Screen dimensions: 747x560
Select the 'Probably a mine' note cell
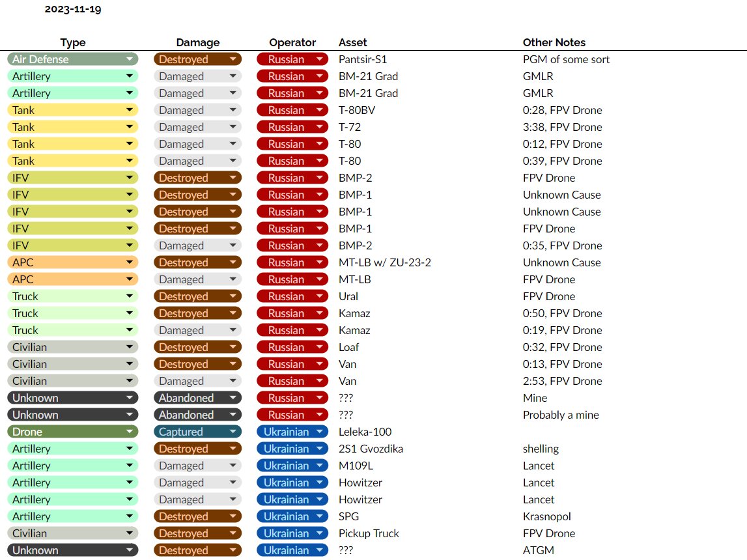[x=561, y=415]
